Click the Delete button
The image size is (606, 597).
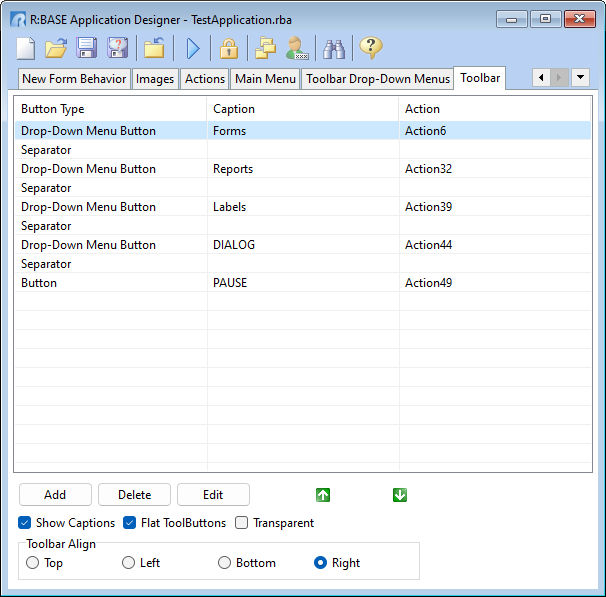pos(134,495)
